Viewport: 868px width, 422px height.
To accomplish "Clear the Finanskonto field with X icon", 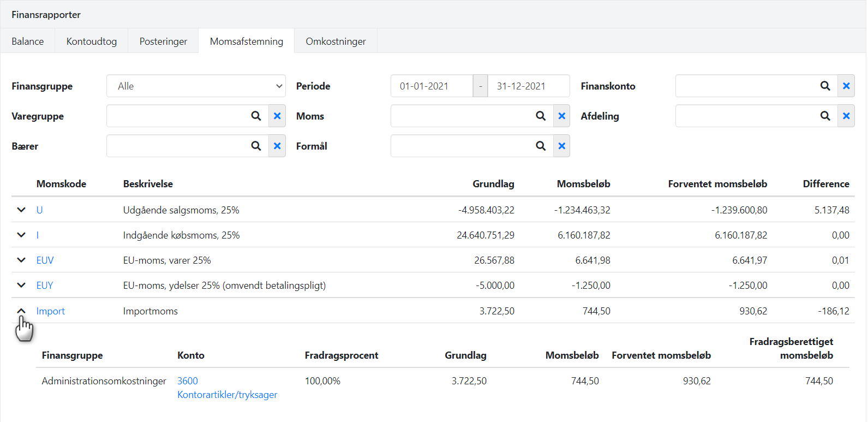I will click(x=846, y=86).
